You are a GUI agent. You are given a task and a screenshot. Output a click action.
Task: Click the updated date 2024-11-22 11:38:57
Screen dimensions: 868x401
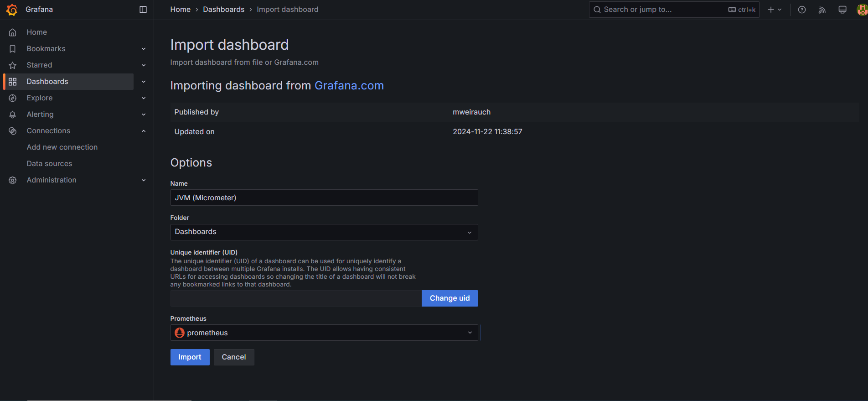[487, 132]
